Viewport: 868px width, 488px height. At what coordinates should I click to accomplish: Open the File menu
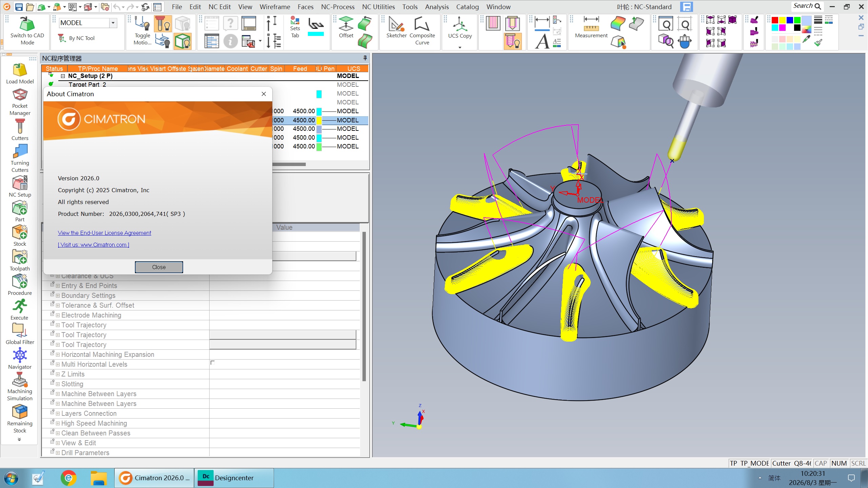(x=177, y=7)
